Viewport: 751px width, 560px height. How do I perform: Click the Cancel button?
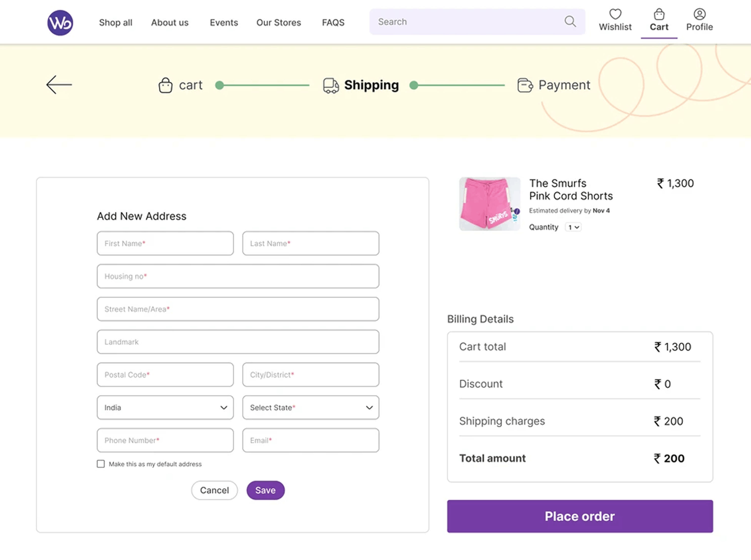214,490
